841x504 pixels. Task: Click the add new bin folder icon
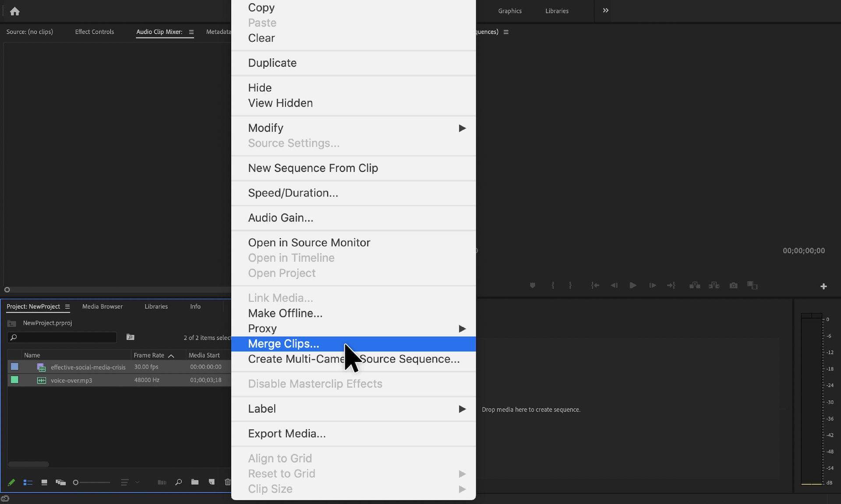click(x=194, y=482)
